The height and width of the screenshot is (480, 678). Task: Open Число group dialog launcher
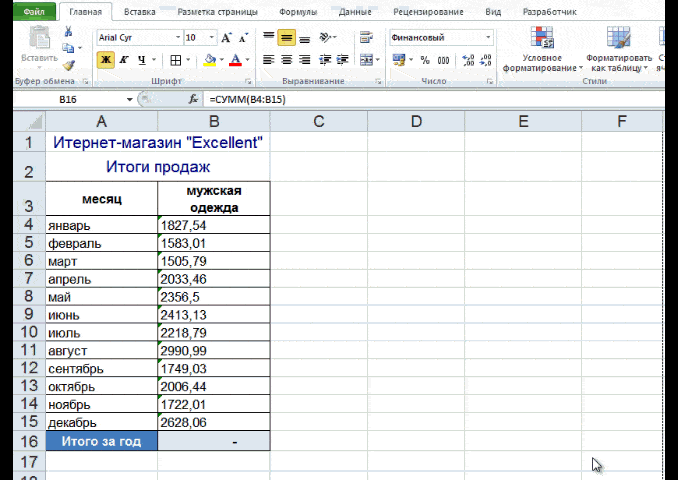point(490,81)
